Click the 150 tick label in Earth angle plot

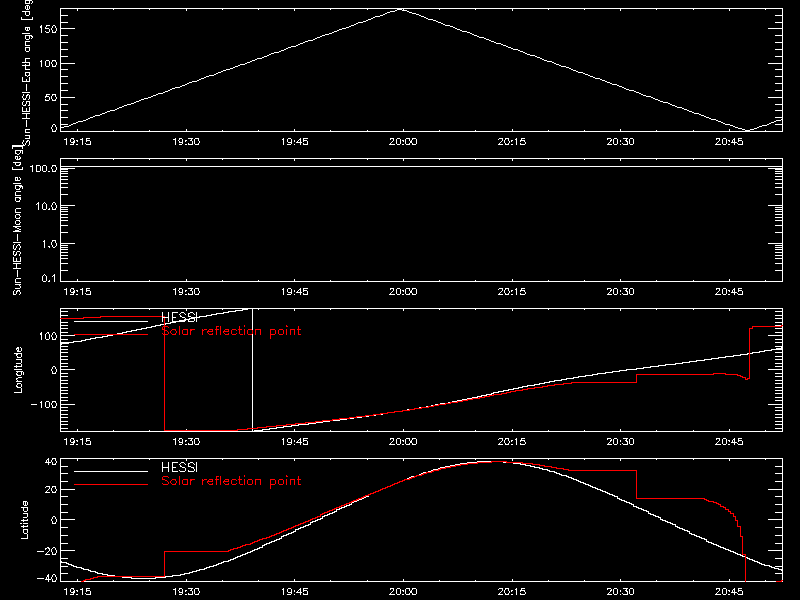(48, 29)
